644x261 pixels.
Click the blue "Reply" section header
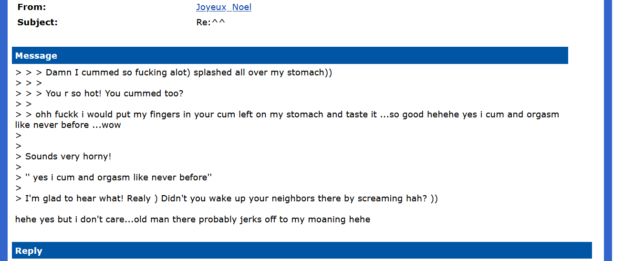(301, 251)
